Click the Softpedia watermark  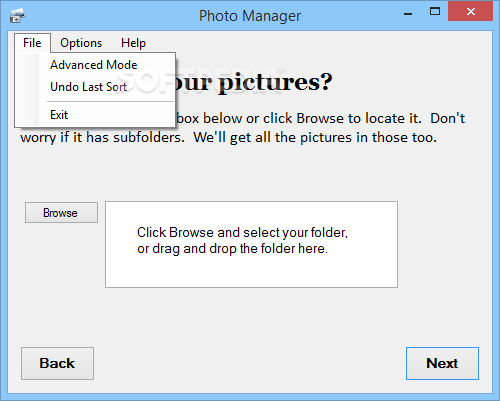tap(200, 80)
